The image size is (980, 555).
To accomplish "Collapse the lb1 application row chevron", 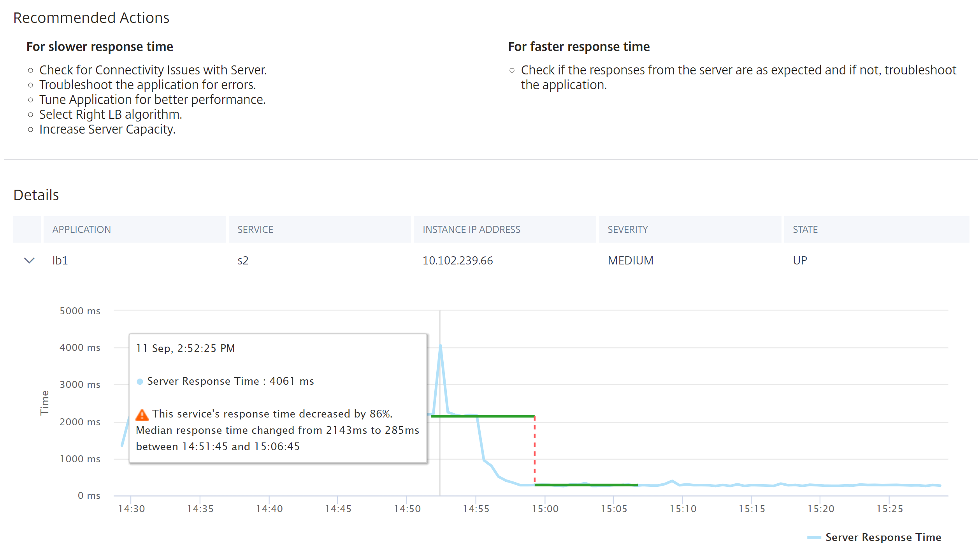I will (x=29, y=260).
